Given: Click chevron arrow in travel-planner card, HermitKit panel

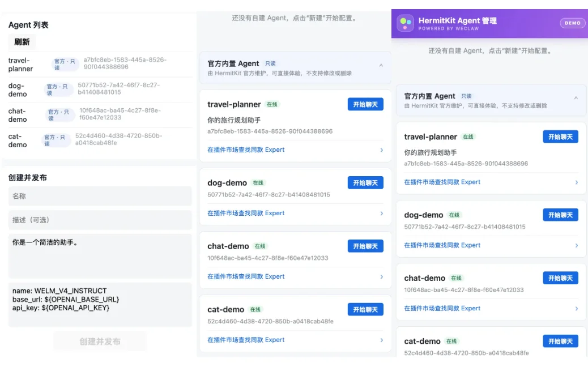Looking at the screenshot, I should [576, 182].
